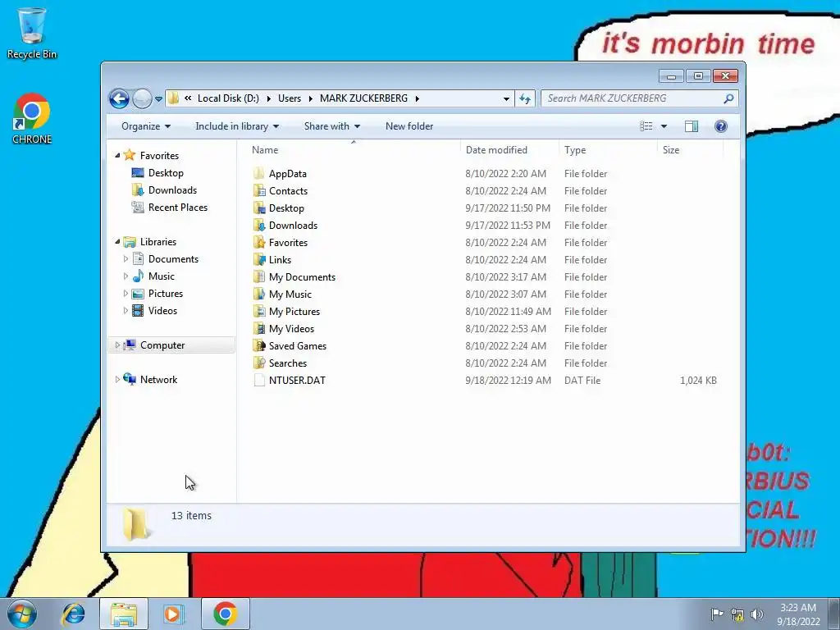Select the Network icon in sidebar
This screenshot has height=630, width=840.
point(130,379)
